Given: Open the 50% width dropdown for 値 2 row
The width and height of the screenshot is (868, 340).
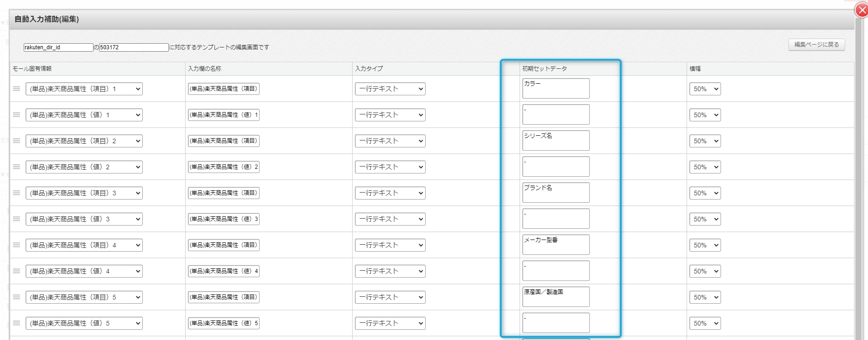Looking at the screenshot, I should (x=705, y=167).
